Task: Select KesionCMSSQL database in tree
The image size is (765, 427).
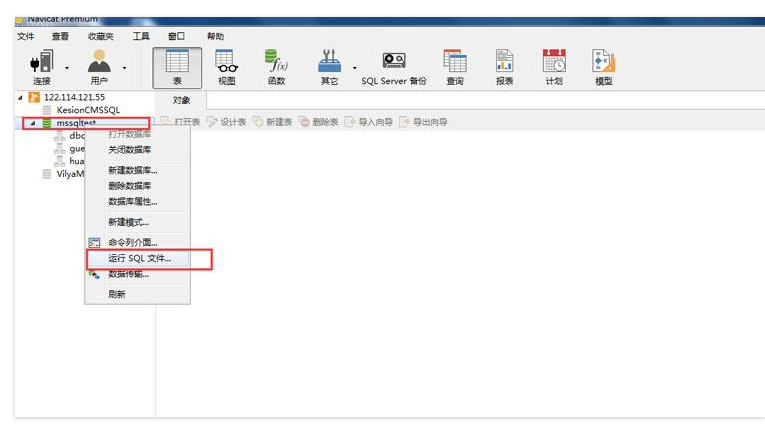Action: pyautogui.click(x=87, y=110)
